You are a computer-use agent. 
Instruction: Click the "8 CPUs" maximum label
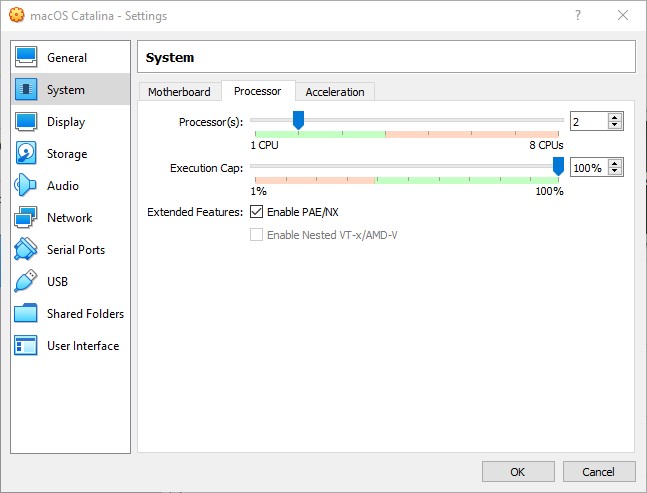click(x=546, y=145)
